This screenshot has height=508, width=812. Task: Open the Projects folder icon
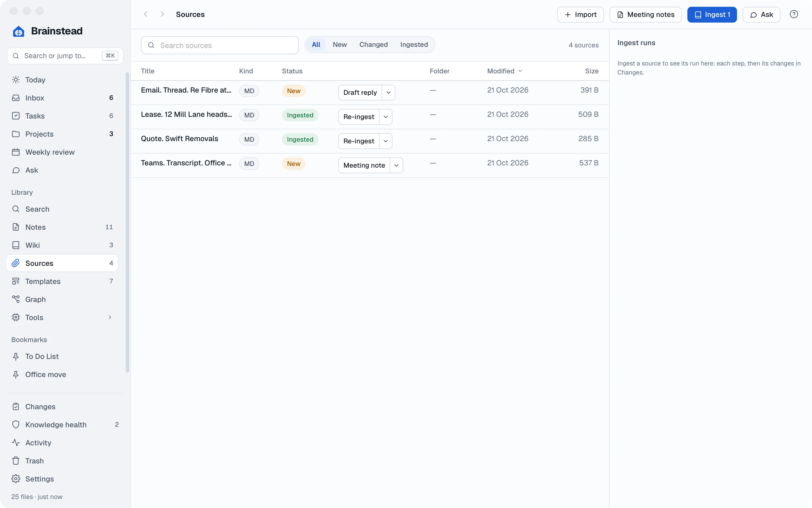[x=16, y=134]
